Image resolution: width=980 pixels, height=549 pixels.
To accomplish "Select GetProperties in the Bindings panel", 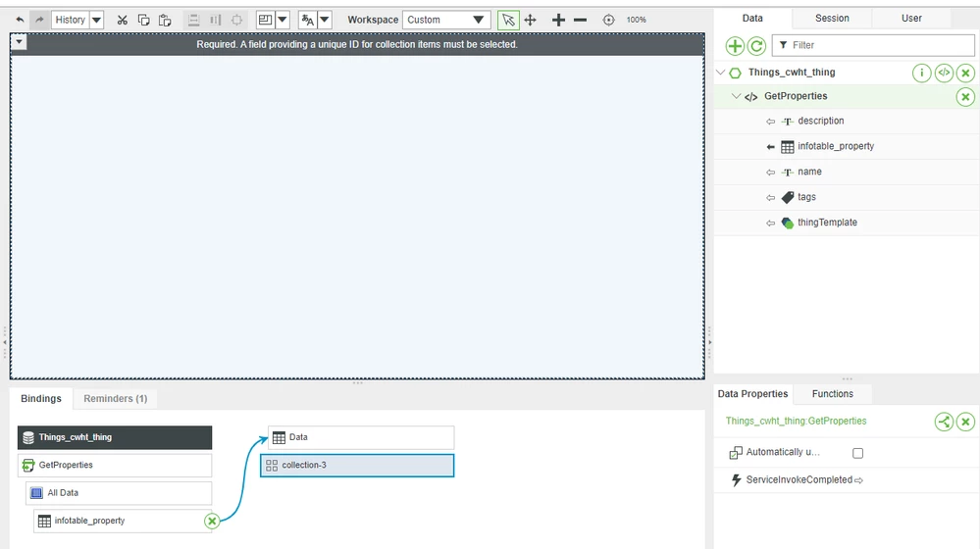I will point(115,465).
